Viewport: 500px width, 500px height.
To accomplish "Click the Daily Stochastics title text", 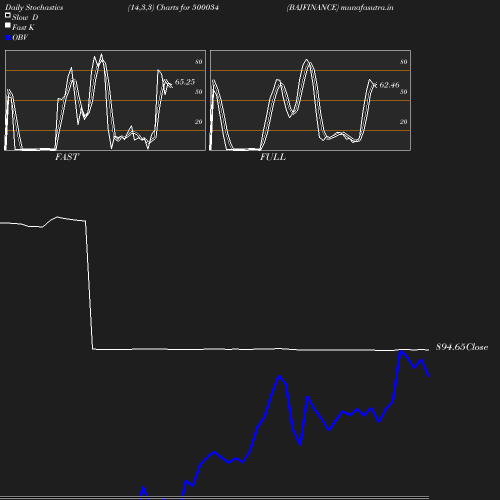I will [34, 7].
